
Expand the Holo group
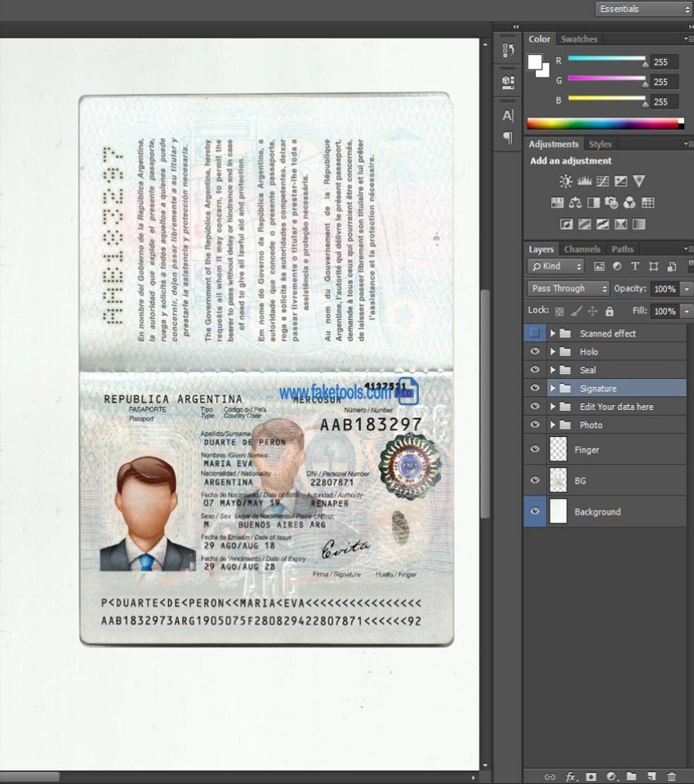coord(553,351)
